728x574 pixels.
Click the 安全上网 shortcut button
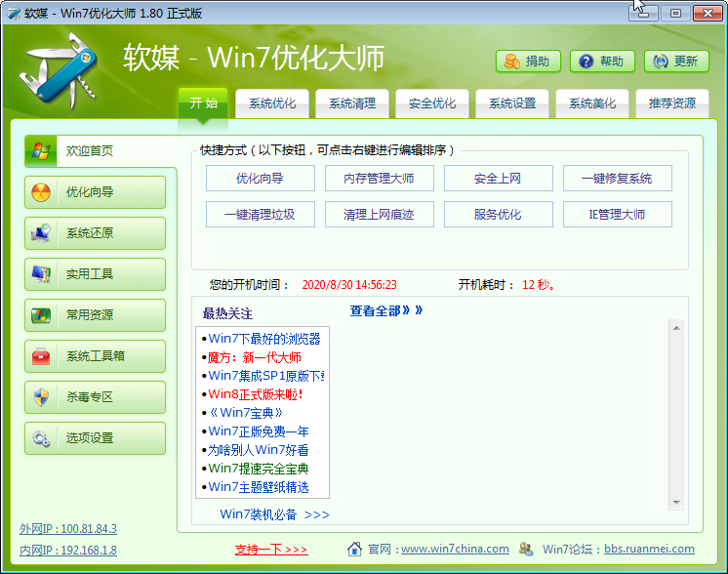point(499,179)
